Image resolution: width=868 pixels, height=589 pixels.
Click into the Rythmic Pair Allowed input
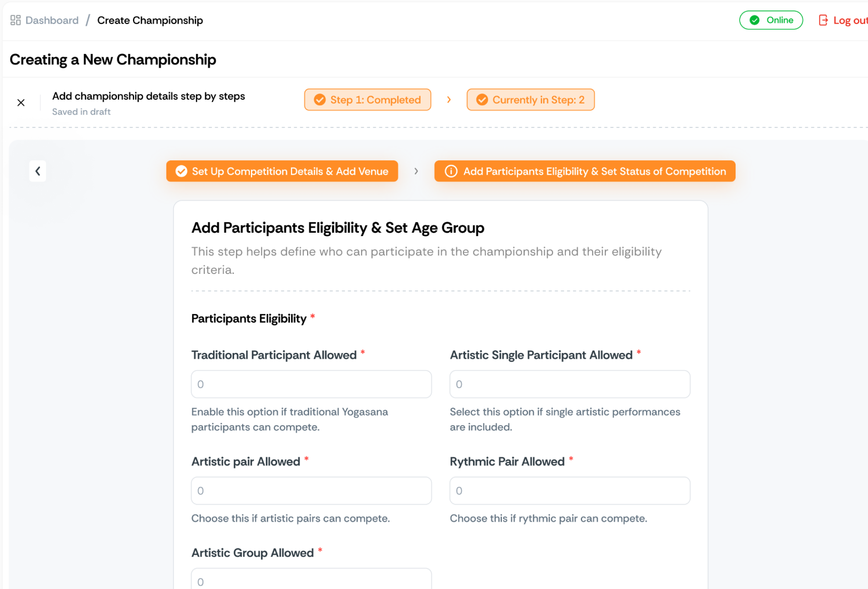(570, 490)
